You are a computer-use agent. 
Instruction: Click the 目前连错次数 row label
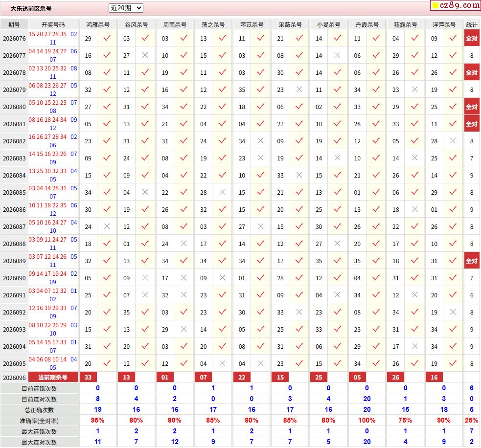(x=39, y=388)
